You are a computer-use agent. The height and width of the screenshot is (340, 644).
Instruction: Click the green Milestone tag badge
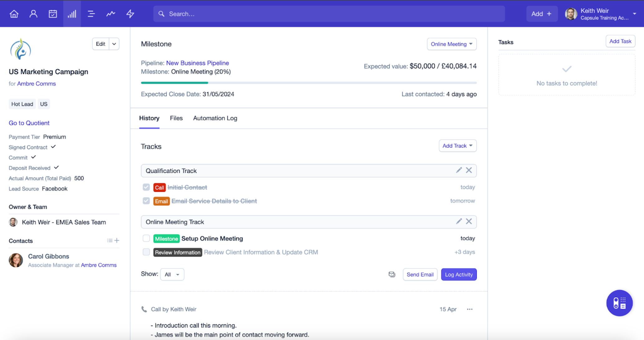click(x=166, y=239)
